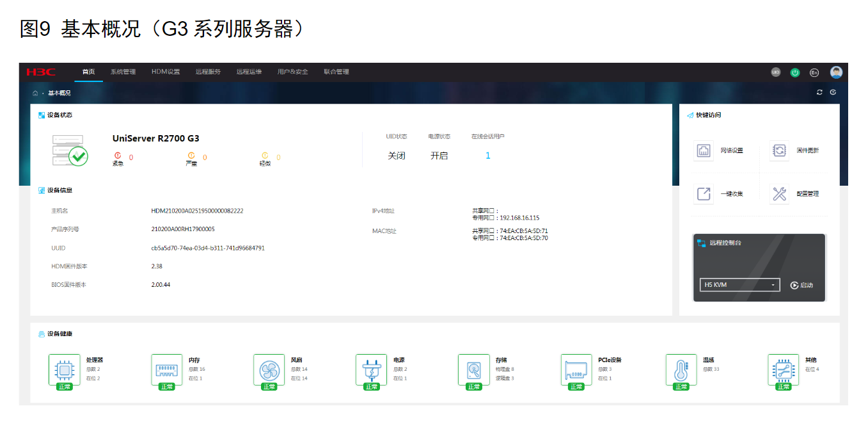This screenshot has width=868, height=422.
Task: Click the 基本概况 breadcrumb text
Action: point(59,93)
